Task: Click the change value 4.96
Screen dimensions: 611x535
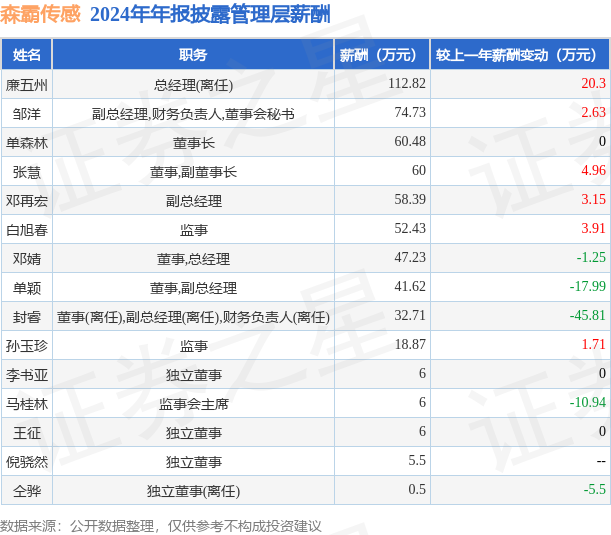Action: click(593, 170)
